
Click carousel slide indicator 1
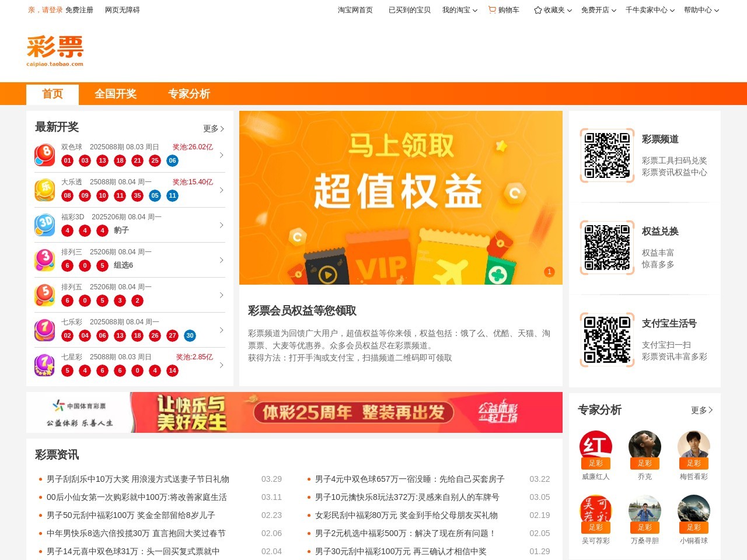point(549,272)
